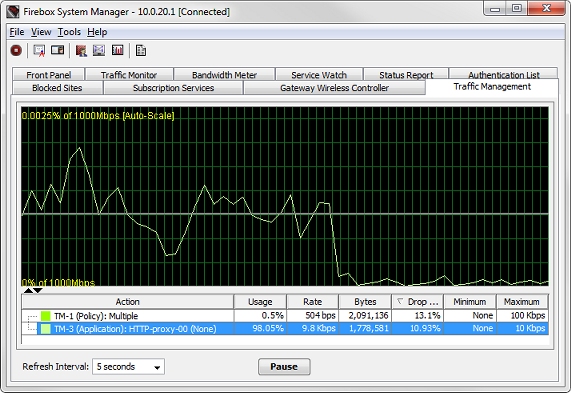The image size is (571, 393).
Task: Sort by the Rate column header
Action: 312,302
